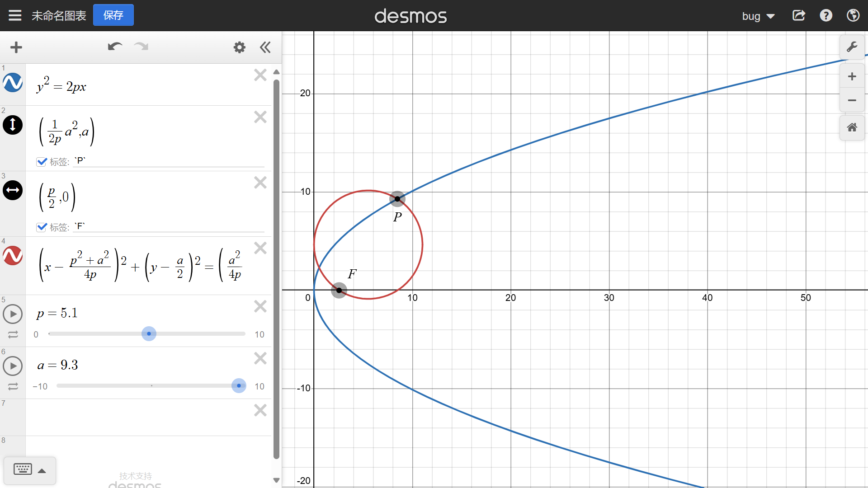This screenshot has width=868, height=488.
Task: Open the language globe menu
Action: tap(853, 16)
